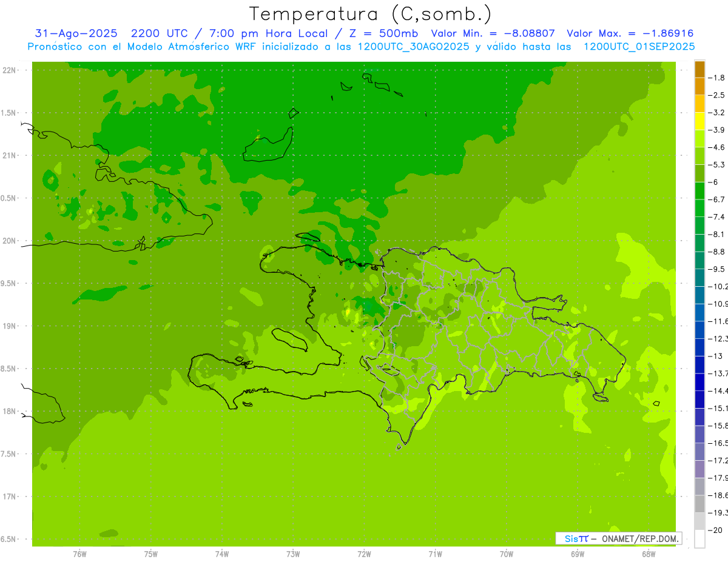
Task: Click the '21N' latitude label
Action: coord(9,155)
